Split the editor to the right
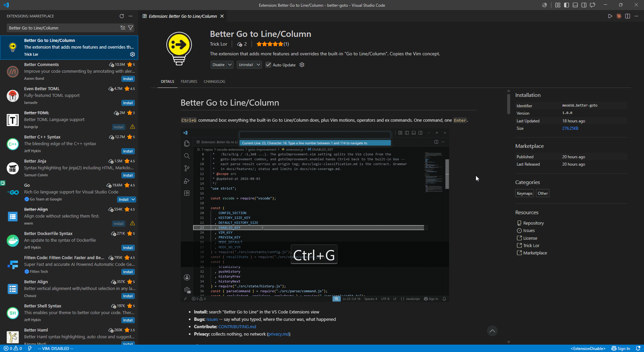This screenshot has width=644, height=352. click(x=628, y=16)
